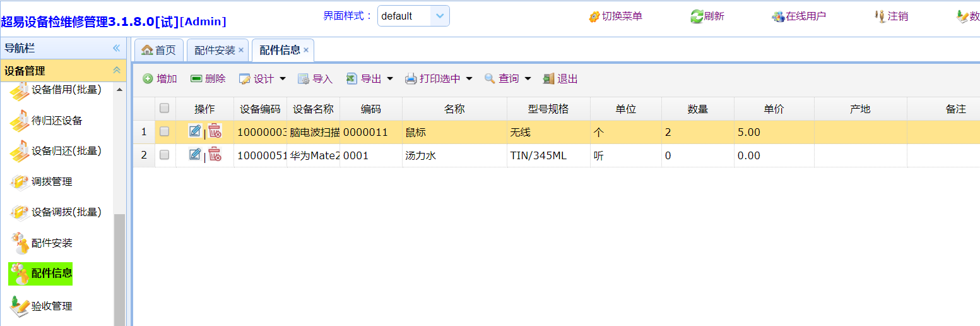Screen dimensions: 980x326
Task: Collapse the 导航栏 panel with double chevron
Action: pyautogui.click(x=116, y=48)
